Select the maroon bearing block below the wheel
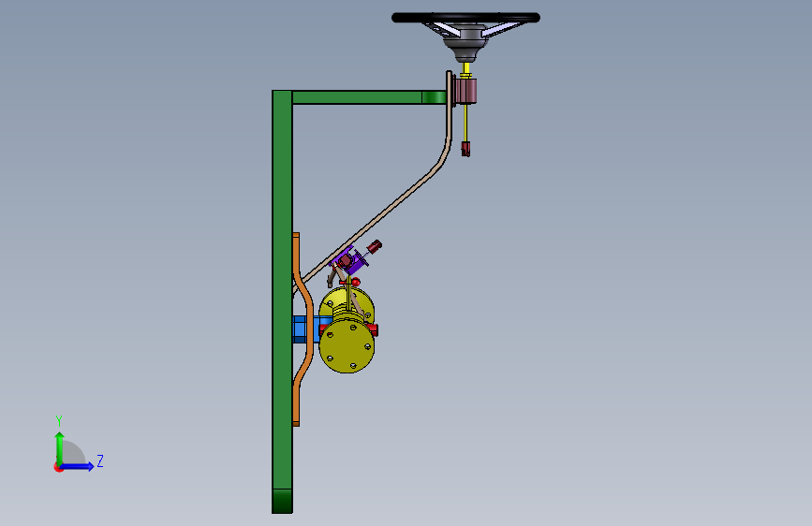This screenshot has width=812, height=526. click(465, 91)
